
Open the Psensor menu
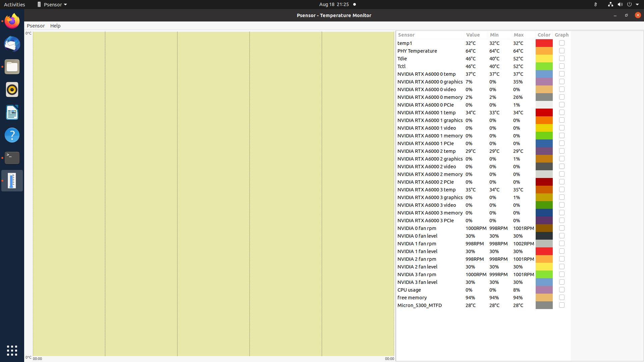[36, 26]
